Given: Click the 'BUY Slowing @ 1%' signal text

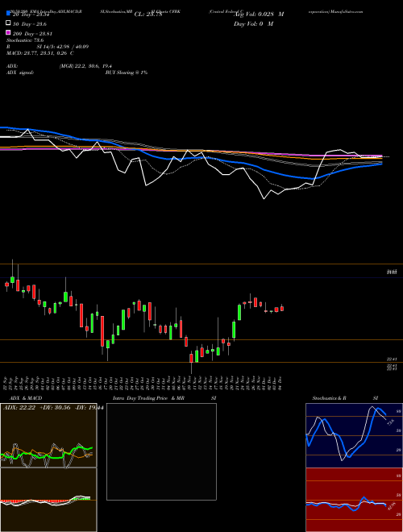Looking at the screenshot, I should (127, 73).
